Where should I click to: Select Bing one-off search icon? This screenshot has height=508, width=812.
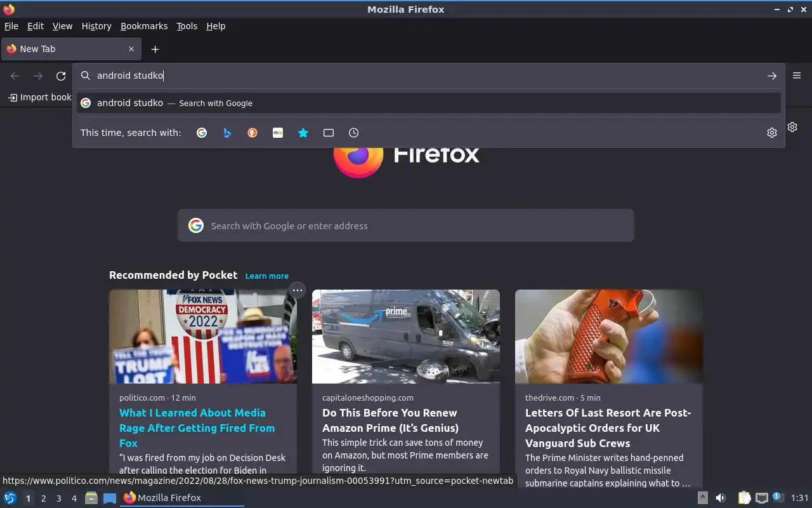[227, 133]
